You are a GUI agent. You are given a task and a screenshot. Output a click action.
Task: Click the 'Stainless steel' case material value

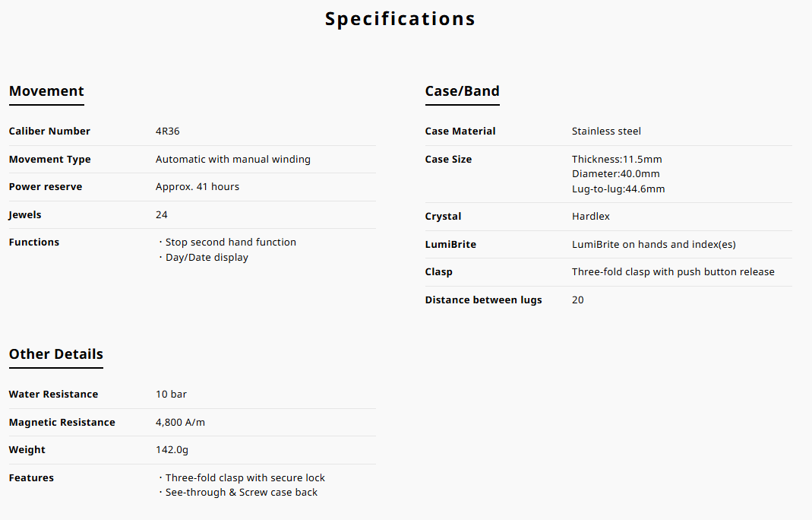point(606,132)
